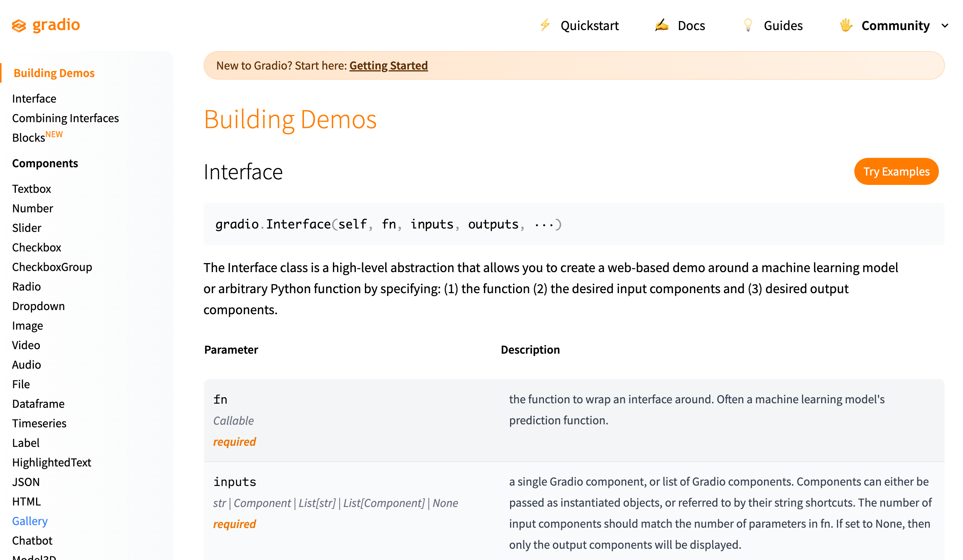The height and width of the screenshot is (560, 963).
Task: Click the required label under fn
Action: point(234,442)
